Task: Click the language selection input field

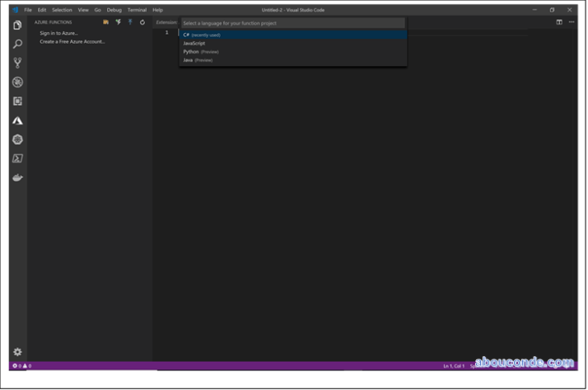Action: (292, 23)
